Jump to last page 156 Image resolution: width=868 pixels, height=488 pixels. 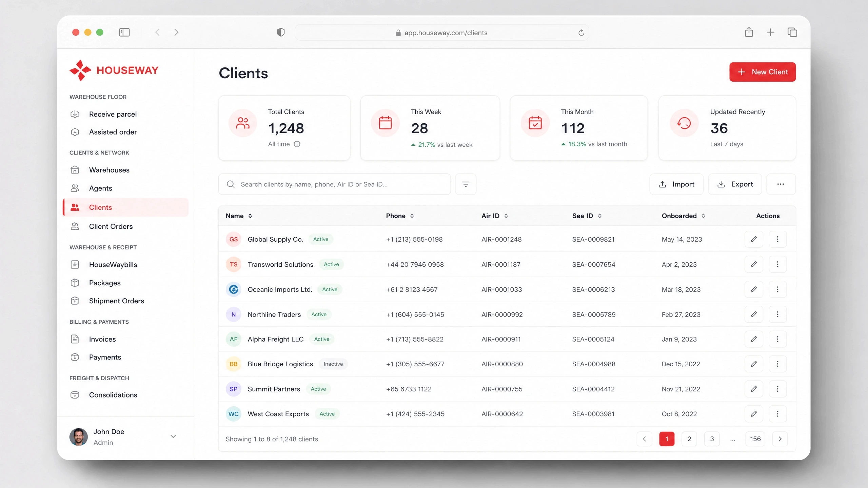pyautogui.click(x=755, y=439)
